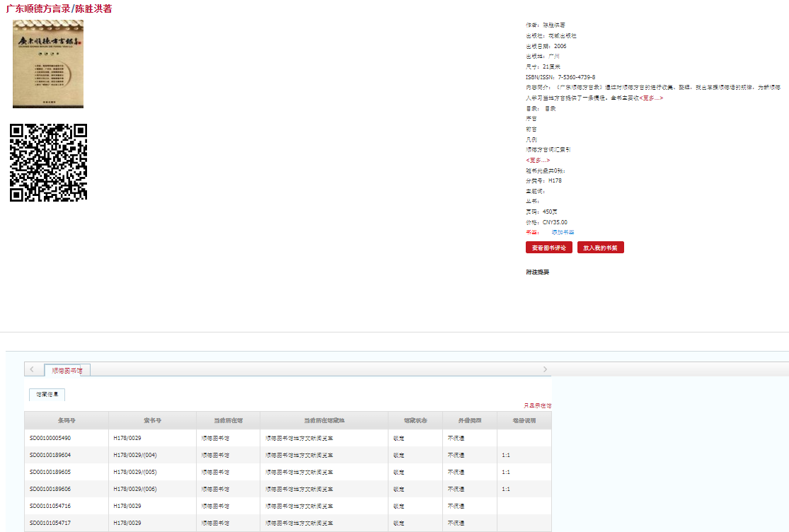Click the right arrow of library tab strip
This screenshot has height=532, width=789.
click(545, 369)
